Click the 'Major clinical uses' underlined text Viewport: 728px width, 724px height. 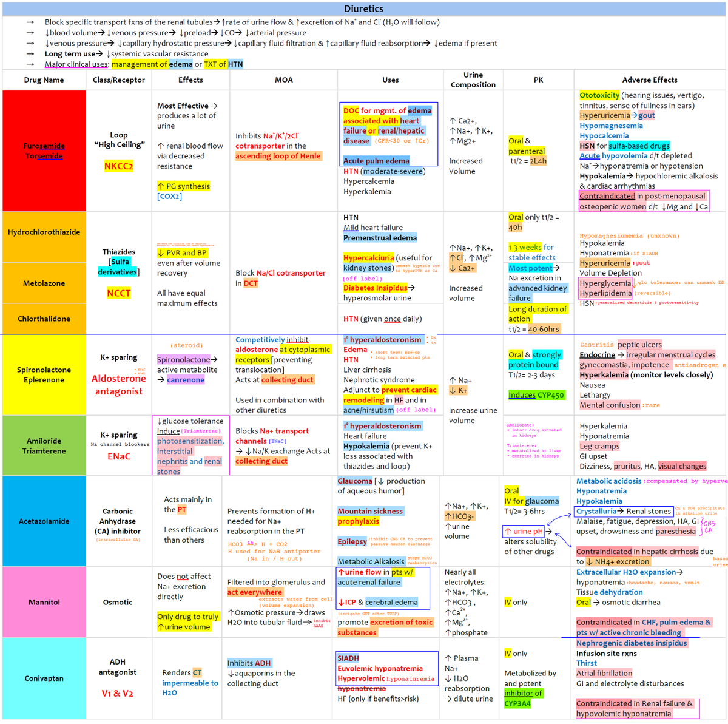[77, 64]
